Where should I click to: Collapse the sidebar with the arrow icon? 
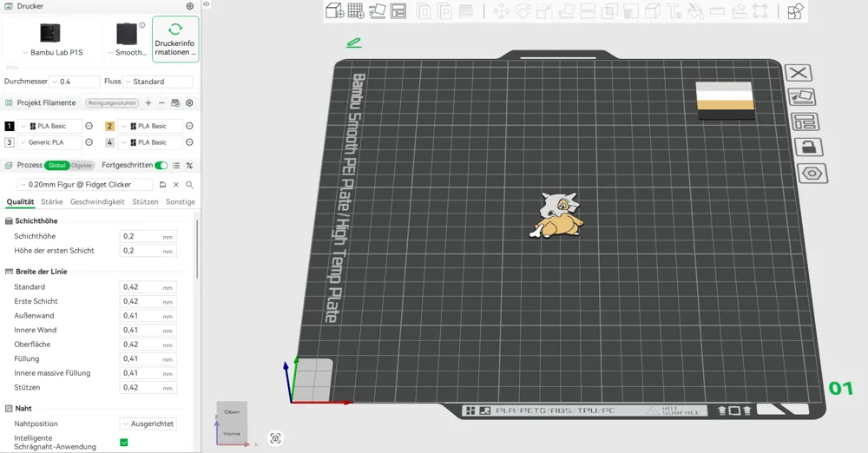pyautogui.click(x=206, y=3)
